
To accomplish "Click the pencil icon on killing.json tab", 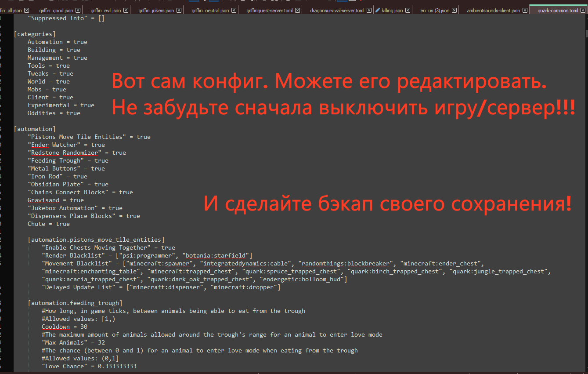I will [378, 10].
